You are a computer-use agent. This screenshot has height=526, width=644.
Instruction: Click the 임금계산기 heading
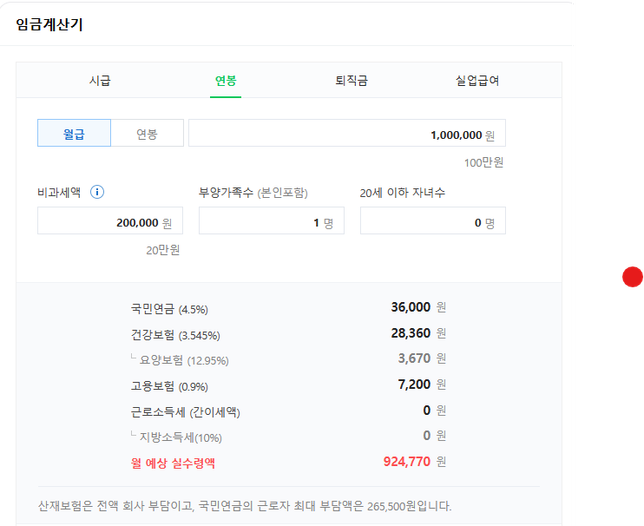pyautogui.click(x=49, y=24)
